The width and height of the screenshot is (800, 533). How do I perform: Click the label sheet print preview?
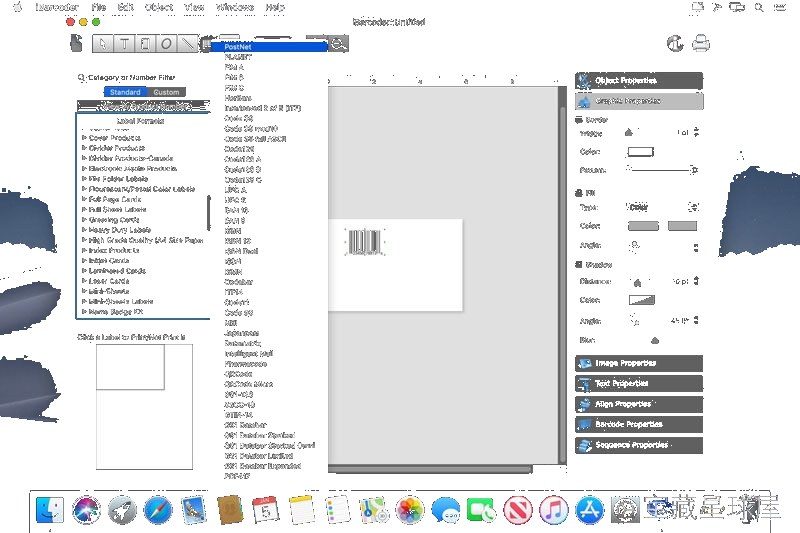(144, 407)
